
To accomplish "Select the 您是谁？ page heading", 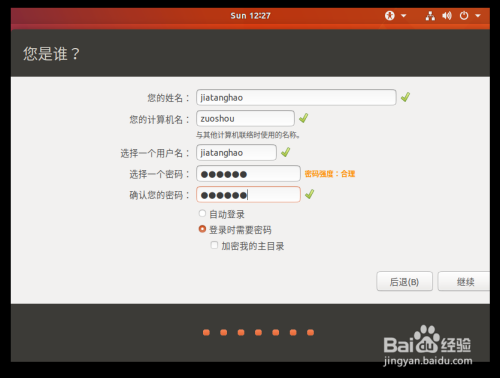I will 51,54.
